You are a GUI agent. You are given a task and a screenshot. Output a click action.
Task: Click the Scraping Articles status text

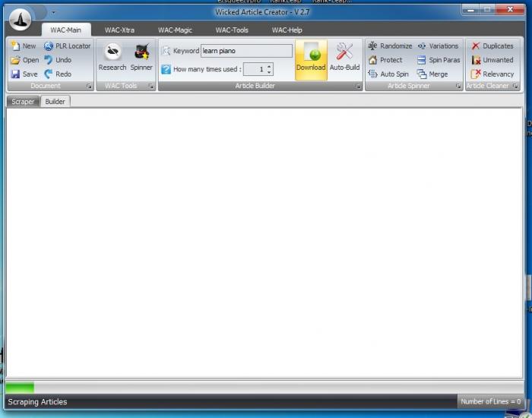(37, 402)
